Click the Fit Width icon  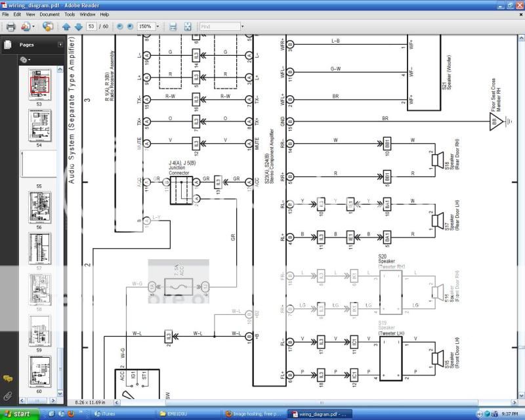(172, 28)
